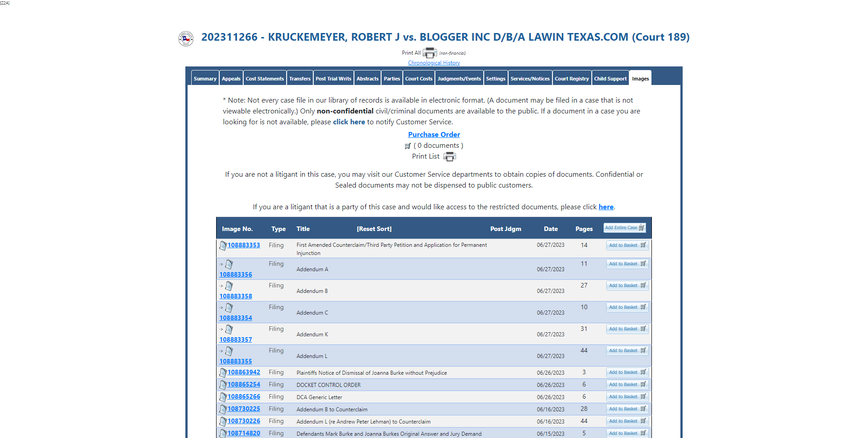
Task: Sort by the Image No. column header
Action: pos(237,229)
